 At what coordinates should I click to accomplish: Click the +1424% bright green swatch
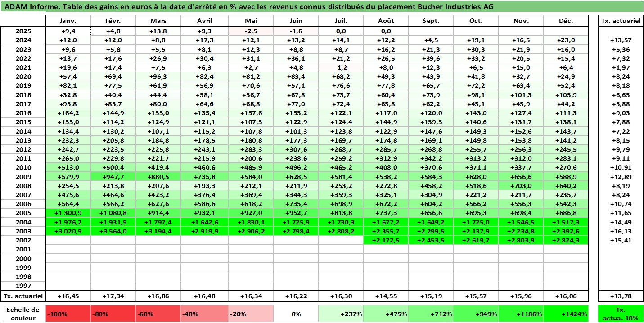566,314
